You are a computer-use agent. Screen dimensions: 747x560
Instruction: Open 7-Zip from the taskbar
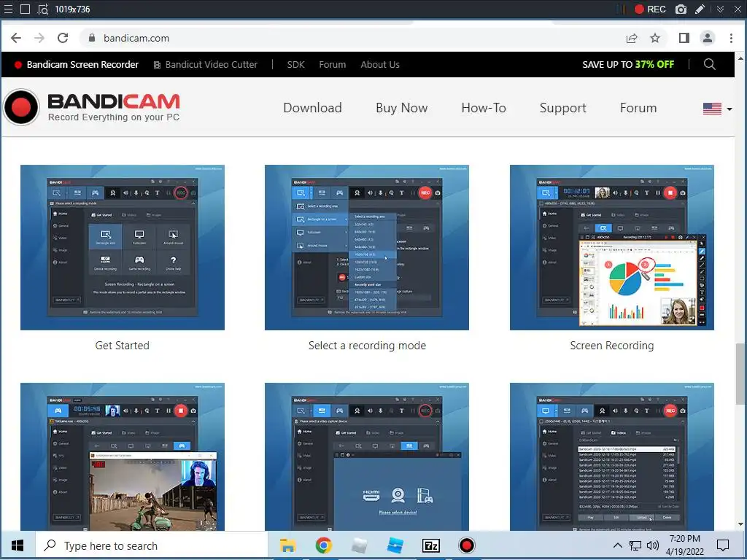(x=430, y=545)
